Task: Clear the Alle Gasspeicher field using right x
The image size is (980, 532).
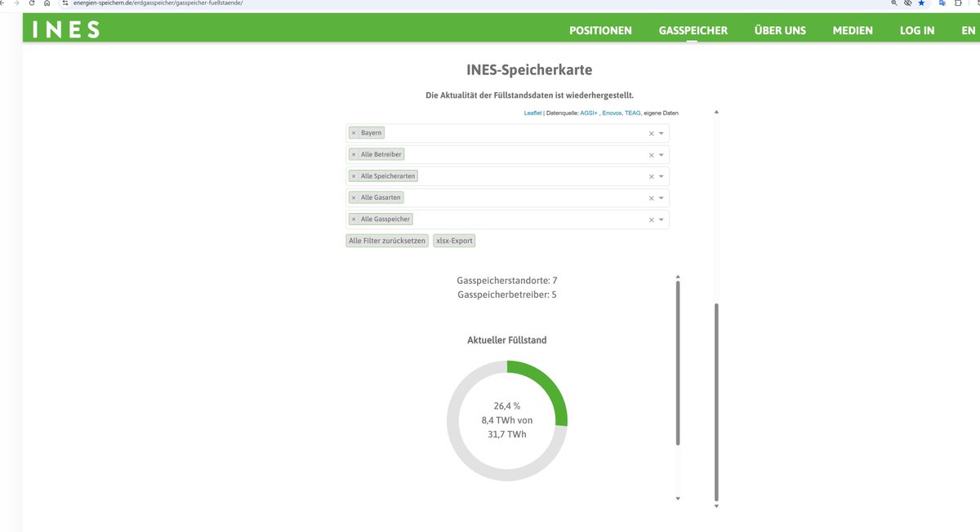Action: tap(652, 219)
